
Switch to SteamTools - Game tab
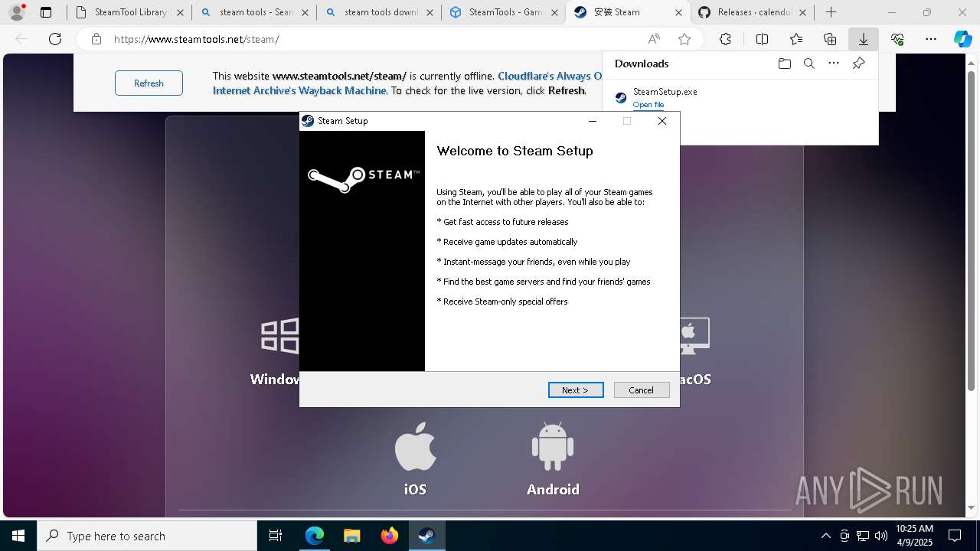click(503, 12)
